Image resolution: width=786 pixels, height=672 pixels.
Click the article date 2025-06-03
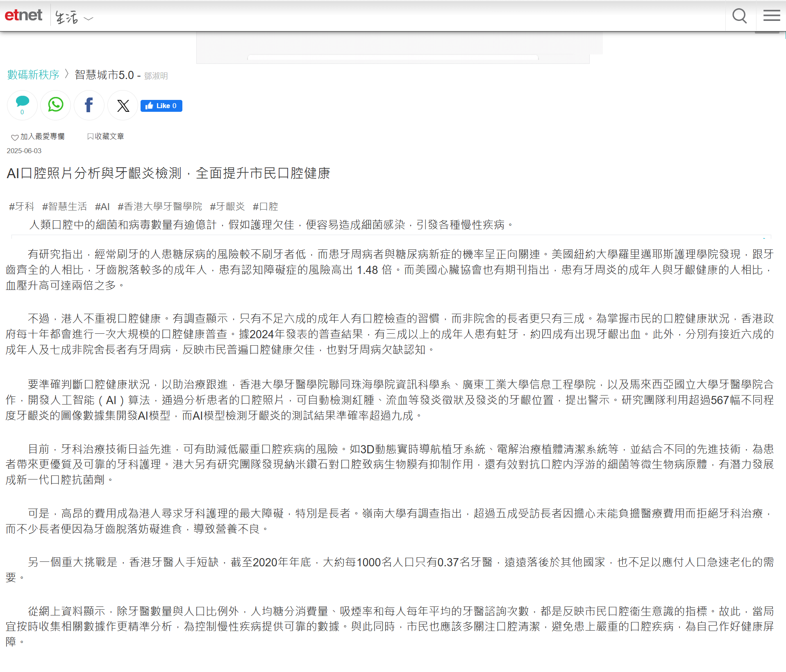24,151
